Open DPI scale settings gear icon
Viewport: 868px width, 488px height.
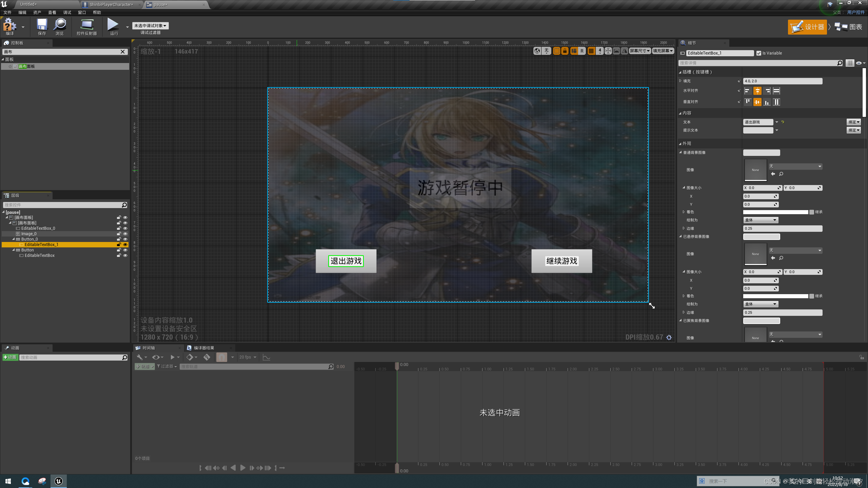[x=669, y=337]
